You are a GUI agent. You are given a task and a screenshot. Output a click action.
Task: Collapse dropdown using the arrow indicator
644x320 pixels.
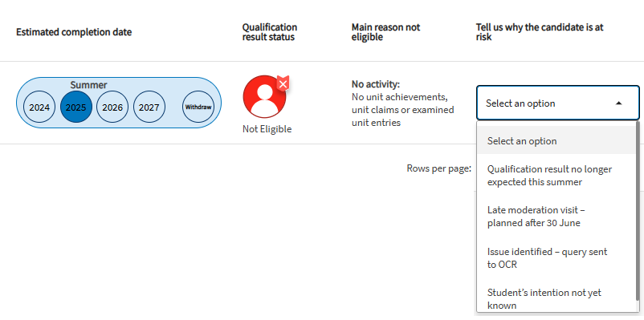click(618, 103)
